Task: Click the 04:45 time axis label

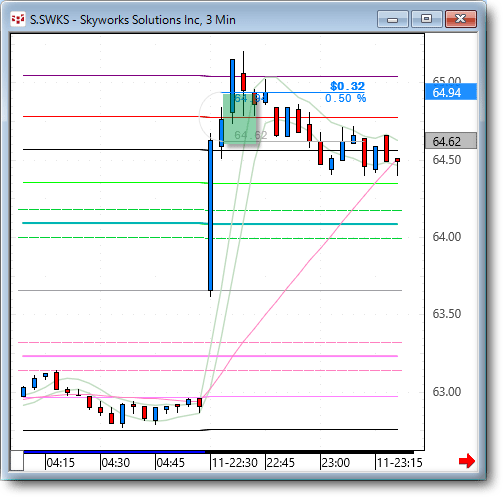Action: tap(170, 463)
